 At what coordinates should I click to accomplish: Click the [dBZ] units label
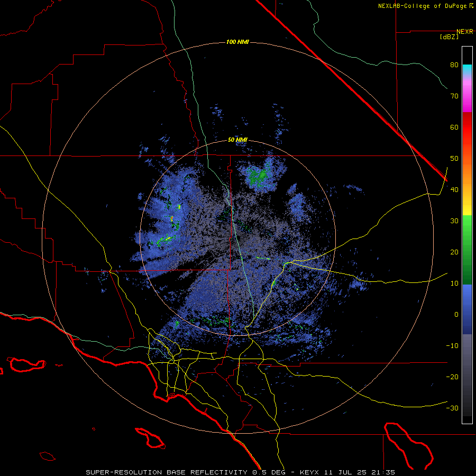coord(449,37)
